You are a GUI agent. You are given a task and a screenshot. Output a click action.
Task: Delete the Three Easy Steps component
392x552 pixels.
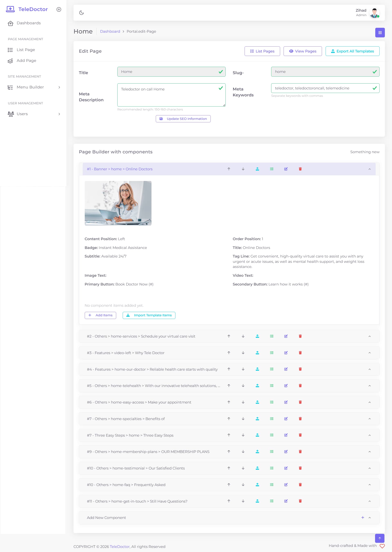coord(300,435)
